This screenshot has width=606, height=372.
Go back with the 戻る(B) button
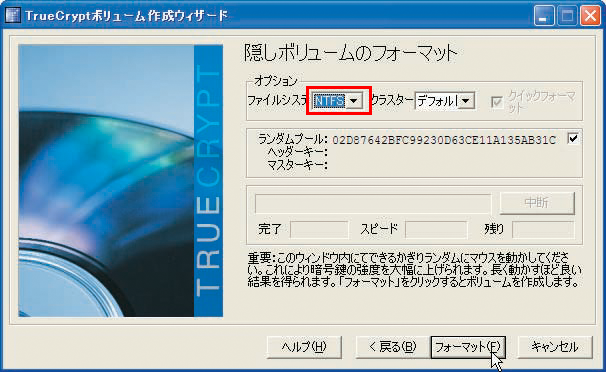(393, 347)
